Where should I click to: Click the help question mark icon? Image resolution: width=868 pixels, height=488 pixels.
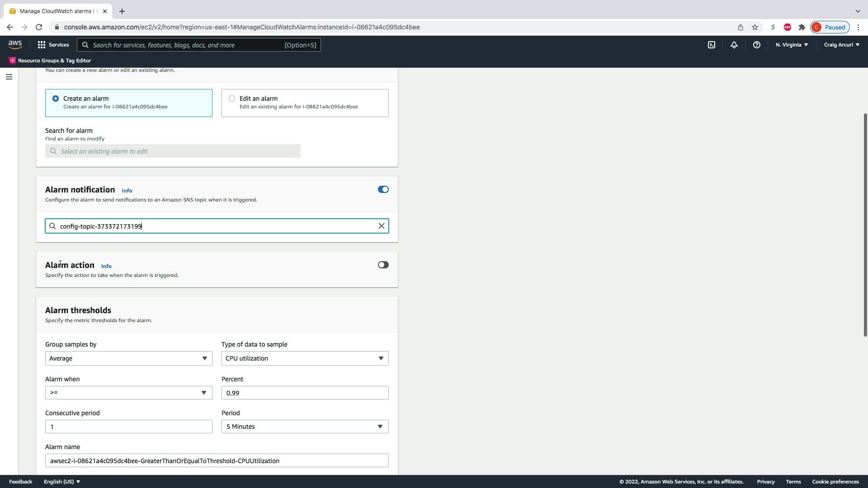coord(756,45)
